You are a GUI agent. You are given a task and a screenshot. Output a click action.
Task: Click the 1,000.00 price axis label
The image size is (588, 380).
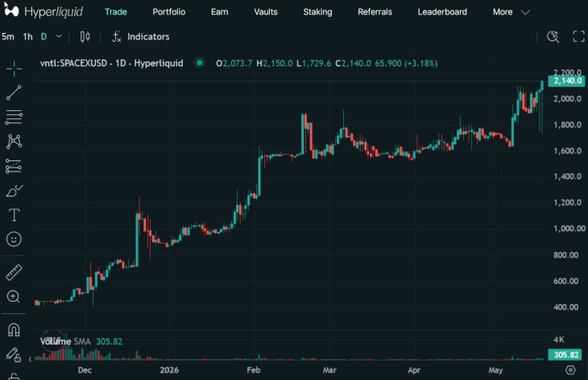569,229
